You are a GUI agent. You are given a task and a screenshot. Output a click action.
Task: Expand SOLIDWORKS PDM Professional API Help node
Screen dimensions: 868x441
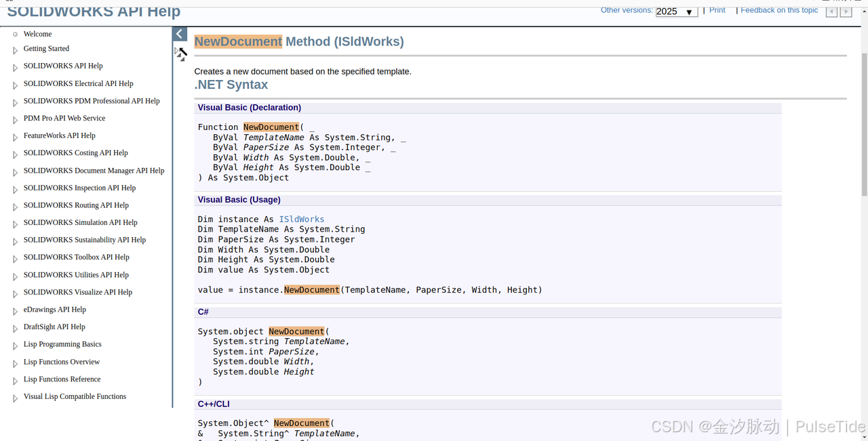point(15,103)
